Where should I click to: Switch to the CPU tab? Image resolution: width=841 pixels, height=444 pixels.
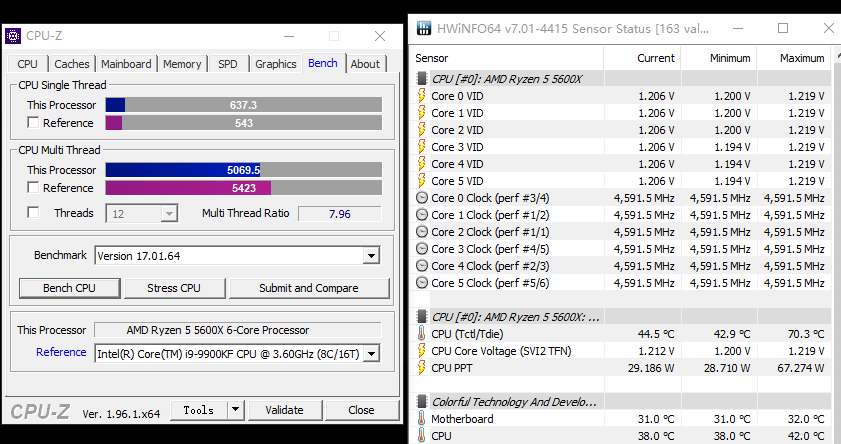(x=27, y=64)
